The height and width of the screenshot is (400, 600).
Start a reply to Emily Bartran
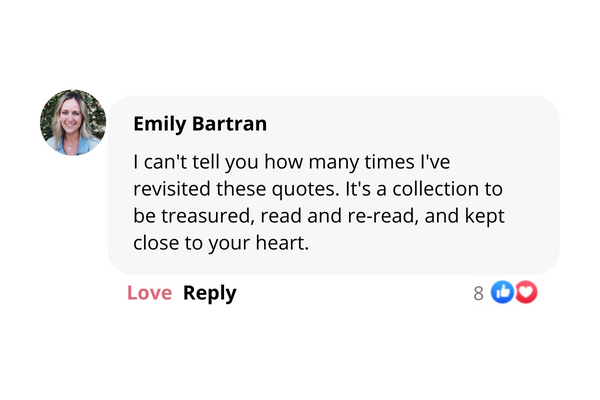click(x=210, y=294)
